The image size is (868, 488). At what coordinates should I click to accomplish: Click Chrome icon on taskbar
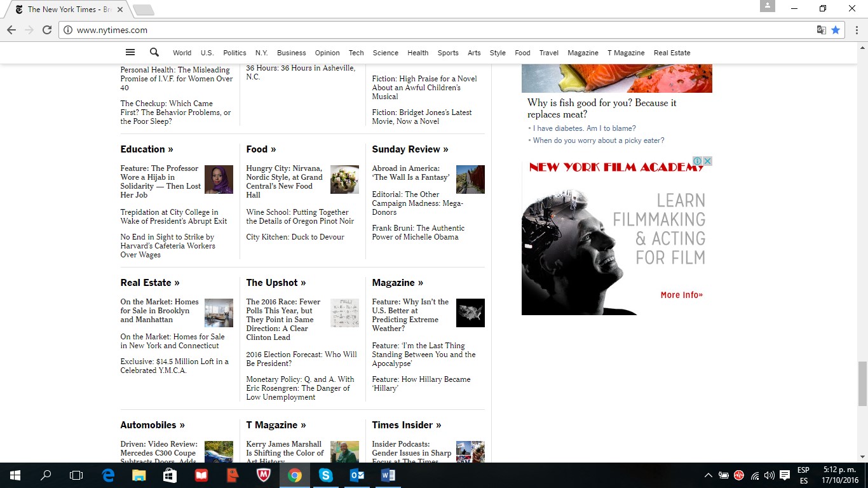[294, 475]
